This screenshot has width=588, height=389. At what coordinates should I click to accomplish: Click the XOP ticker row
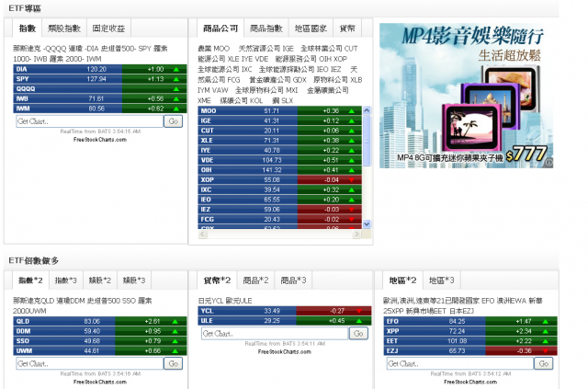point(279,179)
